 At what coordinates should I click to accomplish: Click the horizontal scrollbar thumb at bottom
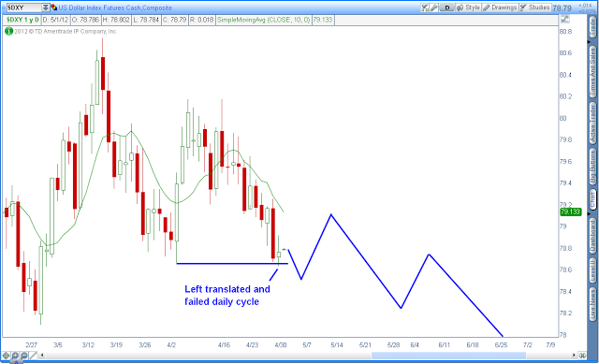(448, 356)
